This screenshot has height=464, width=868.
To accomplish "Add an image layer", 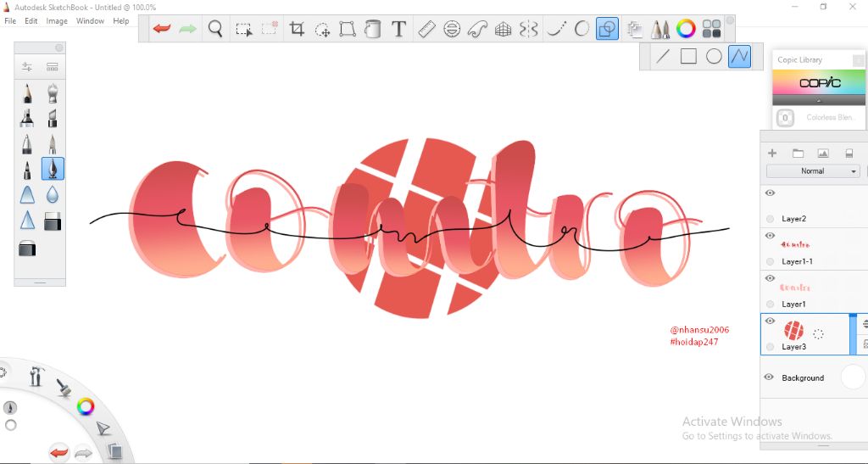I will coord(823,154).
